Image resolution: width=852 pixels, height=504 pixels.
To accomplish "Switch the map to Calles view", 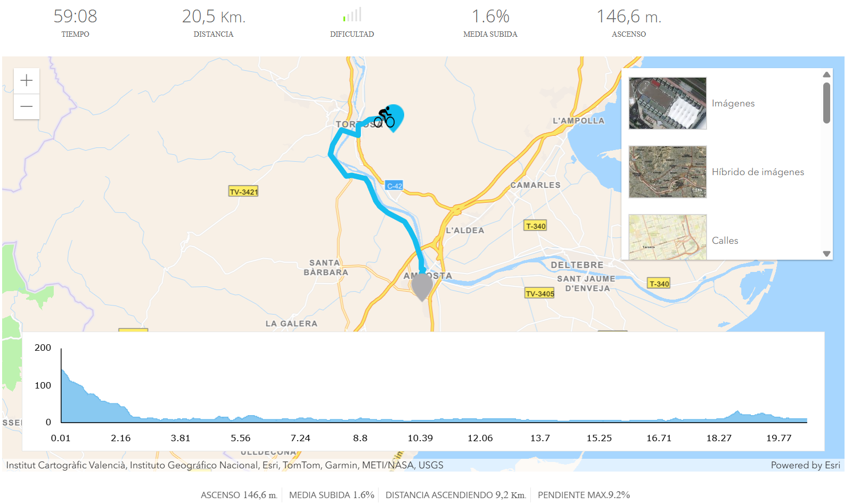I will click(725, 241).
